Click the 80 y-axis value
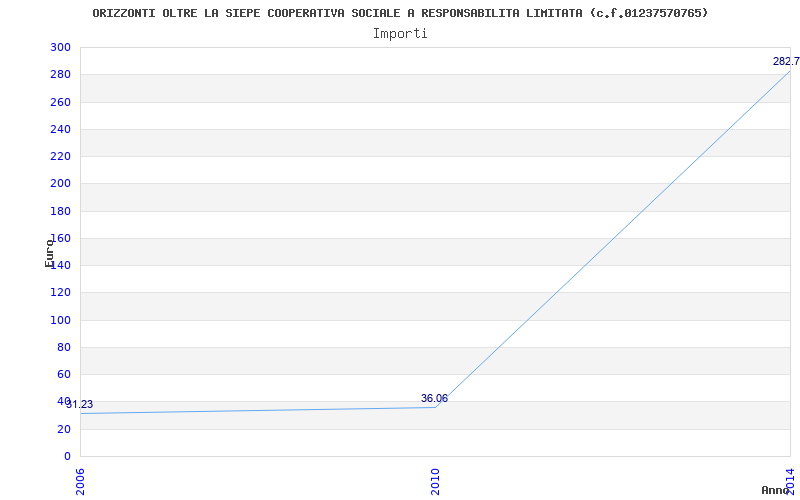The height and width of the screenshot is (500, 800). [63, 347]
